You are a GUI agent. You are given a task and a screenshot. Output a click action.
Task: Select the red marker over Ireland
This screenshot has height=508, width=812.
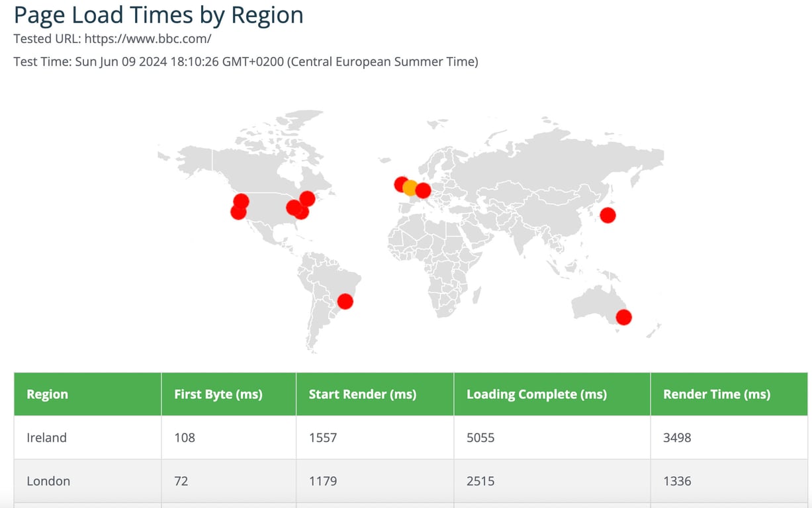[401, 184]
